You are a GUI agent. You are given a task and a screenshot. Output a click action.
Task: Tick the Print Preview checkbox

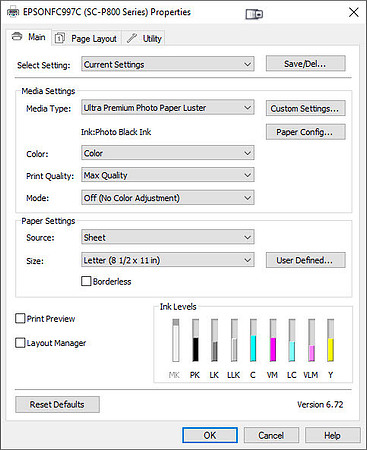tap(20, 318)
